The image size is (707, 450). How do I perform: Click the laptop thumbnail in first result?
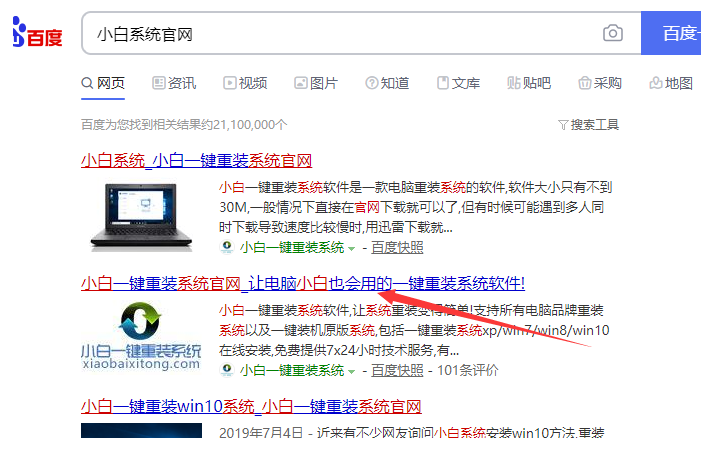coord(140,214)
